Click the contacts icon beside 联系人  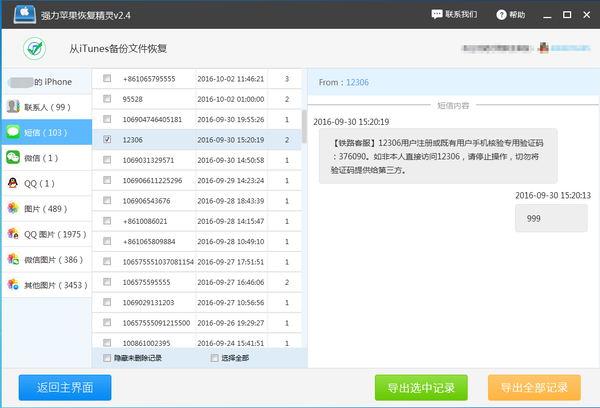13,106
